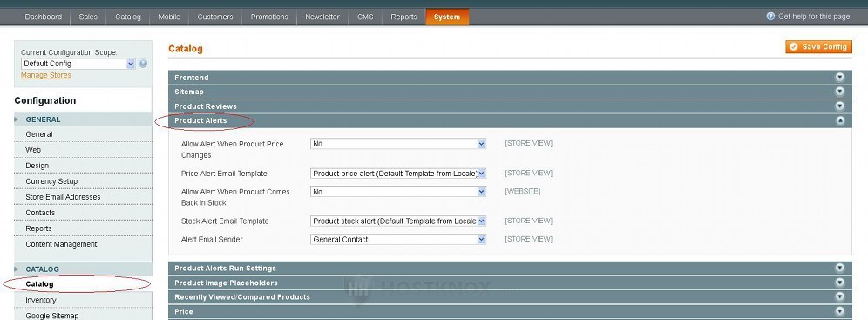Image resolution: width=868 pixels, height=320 pixels.
Task: Click the Save Config button
Action: point(818,46)
